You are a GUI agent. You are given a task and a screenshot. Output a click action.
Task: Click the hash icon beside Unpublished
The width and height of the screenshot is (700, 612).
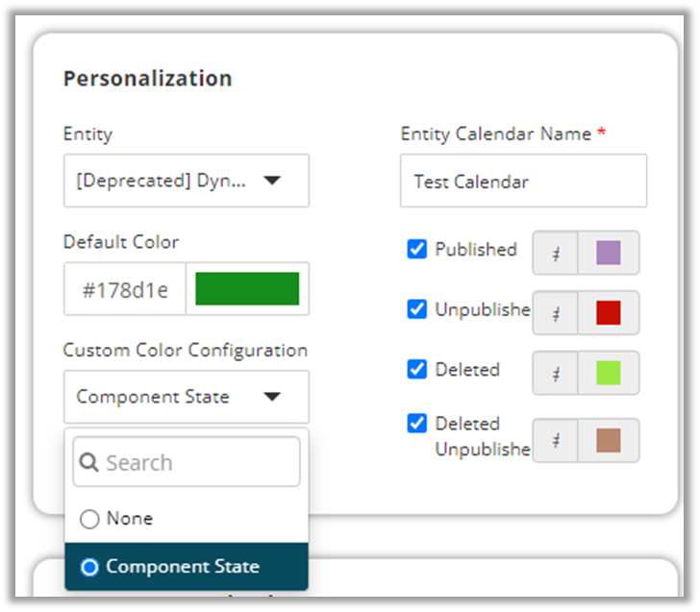click(556, 312)
